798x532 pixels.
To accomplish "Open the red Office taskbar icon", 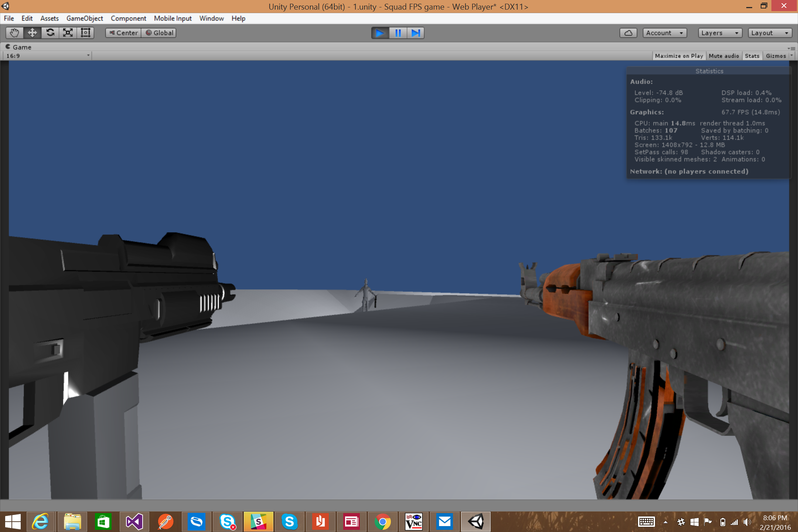I will (x=320, y=522).
